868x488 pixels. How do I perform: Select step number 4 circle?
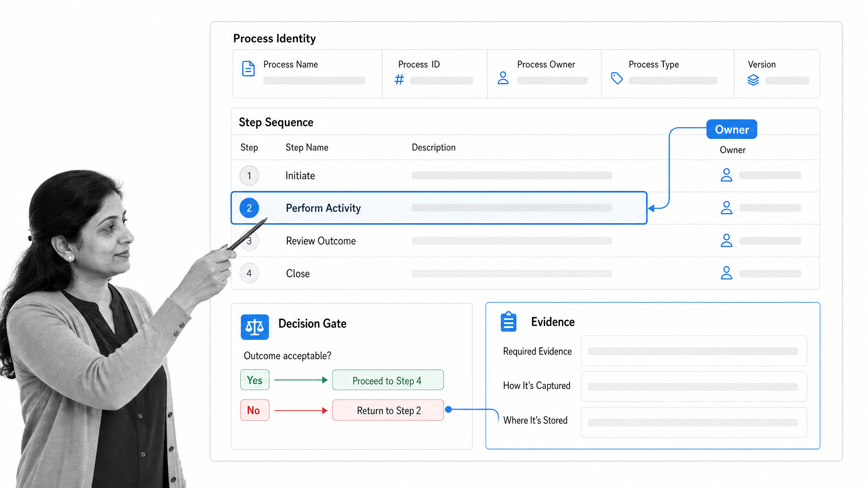click(249, 274)
